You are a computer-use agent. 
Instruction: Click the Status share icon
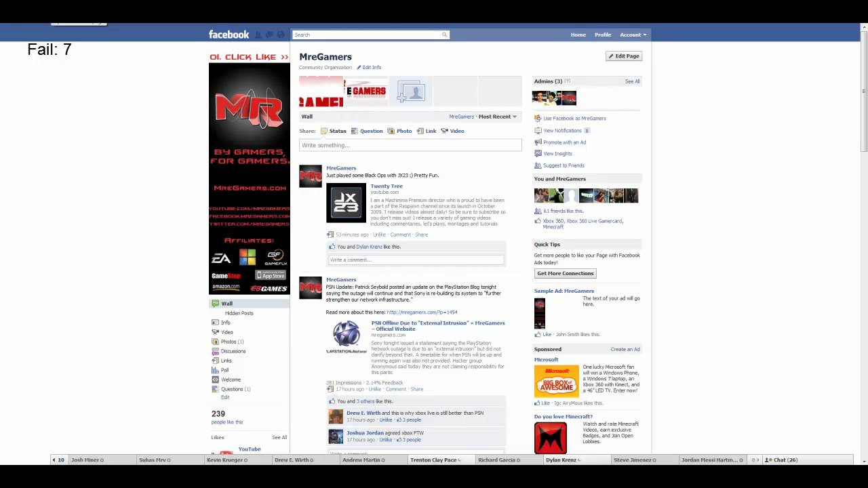(323, 131)
